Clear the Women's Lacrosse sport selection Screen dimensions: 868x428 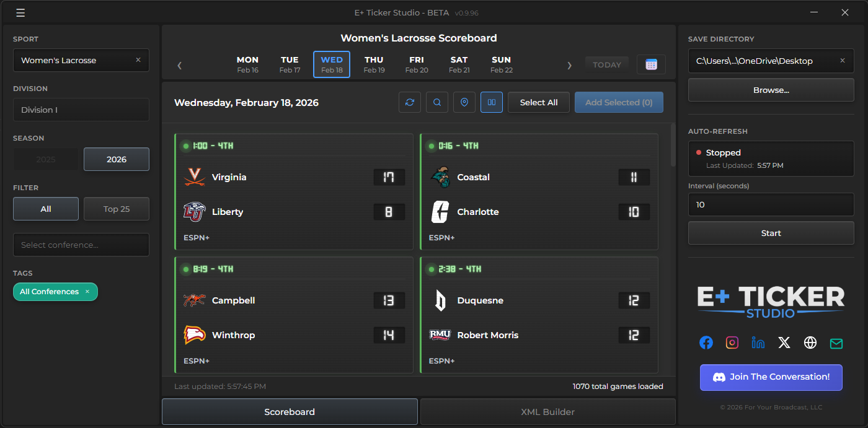[138, 60]
